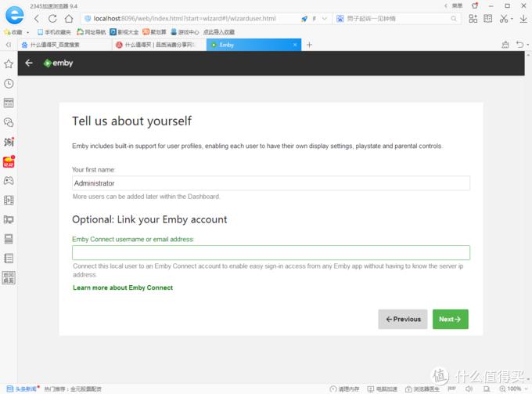Click the Previous button

click(x=403, y=319)
